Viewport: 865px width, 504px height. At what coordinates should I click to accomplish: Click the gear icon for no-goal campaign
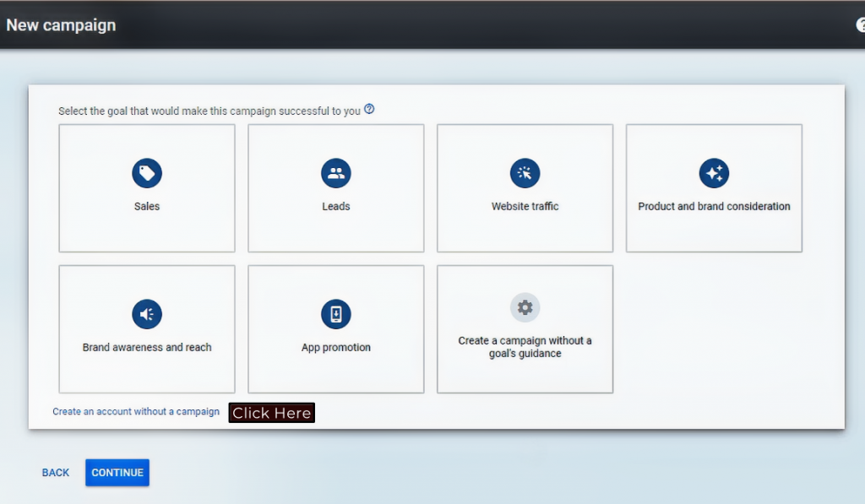pyautogui.click(x=525, y=307)
